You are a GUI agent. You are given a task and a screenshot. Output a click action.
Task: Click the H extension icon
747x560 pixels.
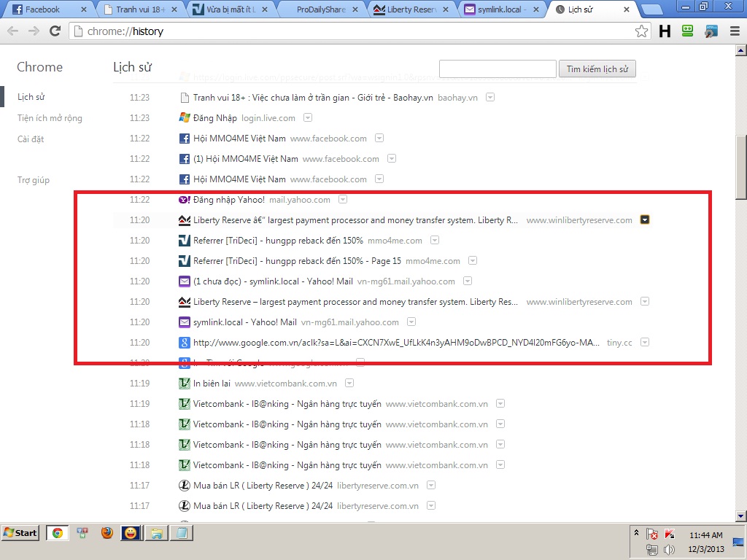[x=665, y=31]
